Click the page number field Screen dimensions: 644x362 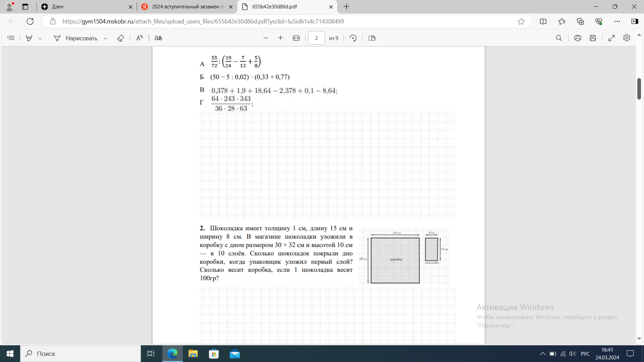(316, 38)
